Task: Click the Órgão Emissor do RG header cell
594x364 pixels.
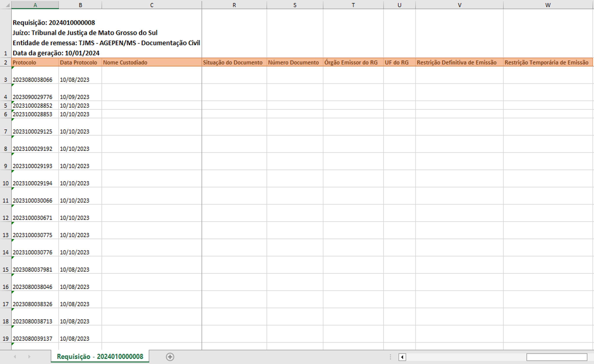Action: [353, 62]
